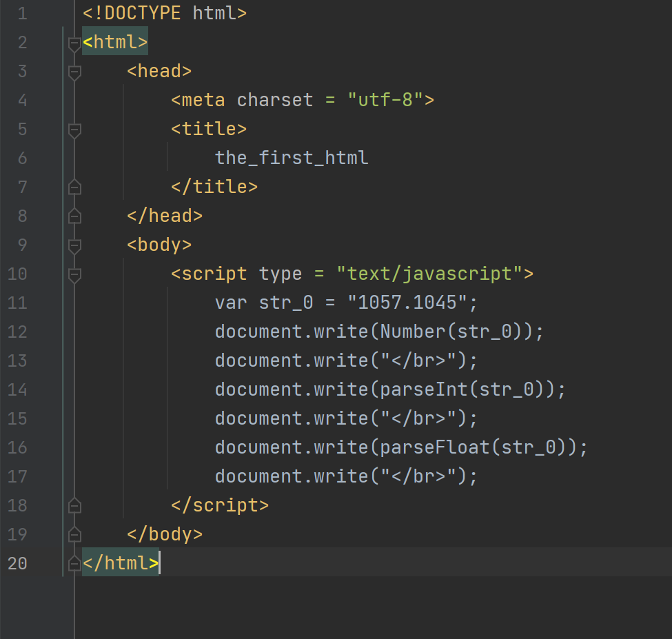Fold at the closing head tag marker
This screenshot has width=672, height=639.
coord(74,216)
